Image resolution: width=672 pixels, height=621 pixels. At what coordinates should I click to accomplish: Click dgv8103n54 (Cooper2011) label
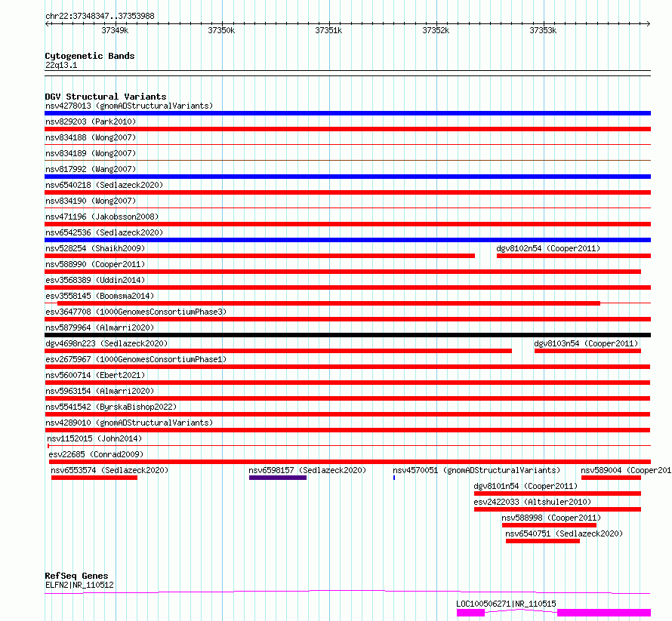[586, 343]
